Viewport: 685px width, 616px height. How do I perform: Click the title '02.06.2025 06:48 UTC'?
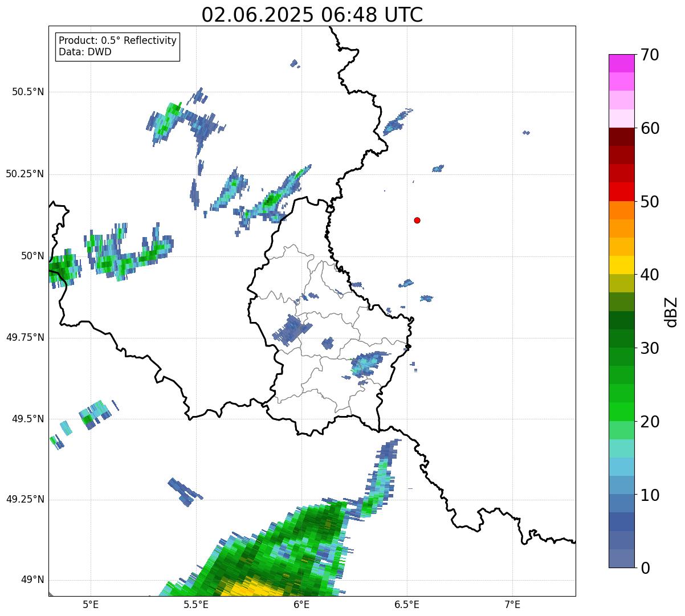click(x=312, y=15)
